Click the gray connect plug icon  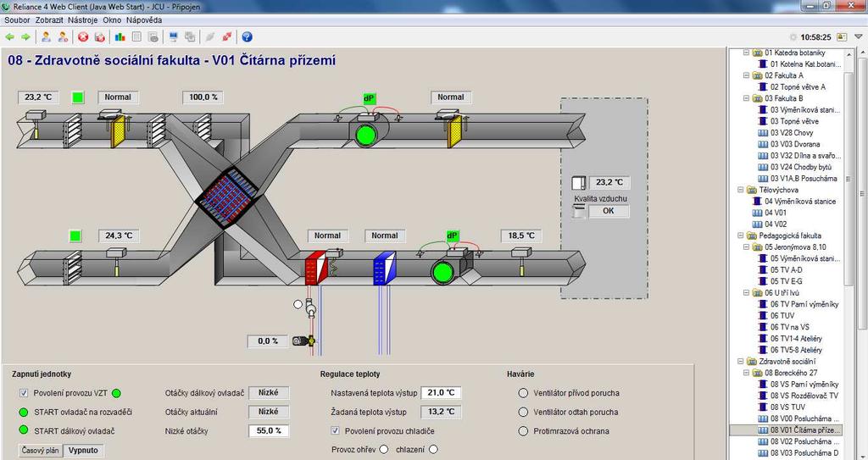pyautogui.click(x=210, y=37)
